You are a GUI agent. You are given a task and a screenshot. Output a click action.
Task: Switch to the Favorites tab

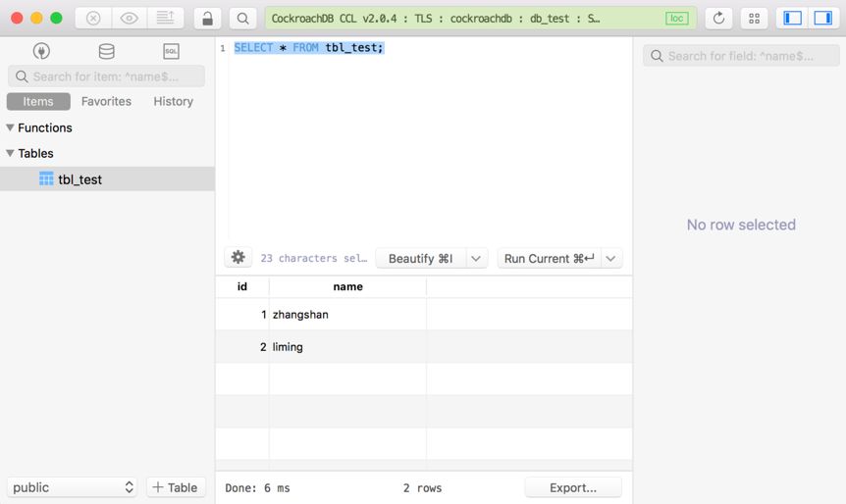(106, 101)
